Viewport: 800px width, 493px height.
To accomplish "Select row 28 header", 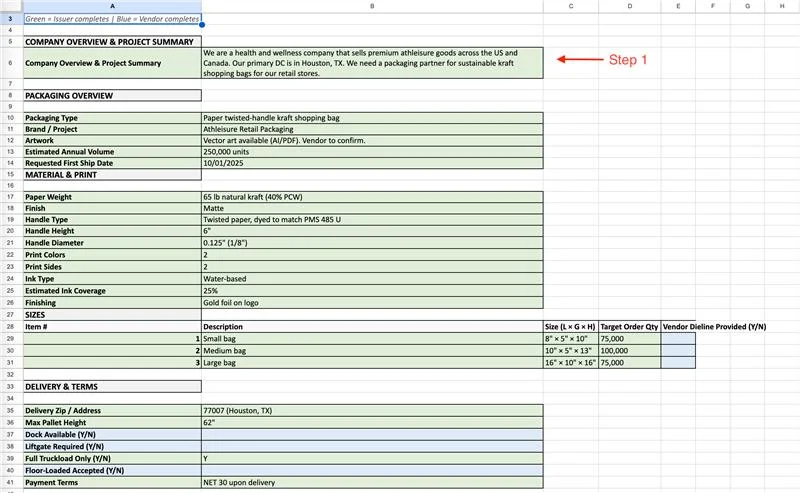I will pos(10,326).
